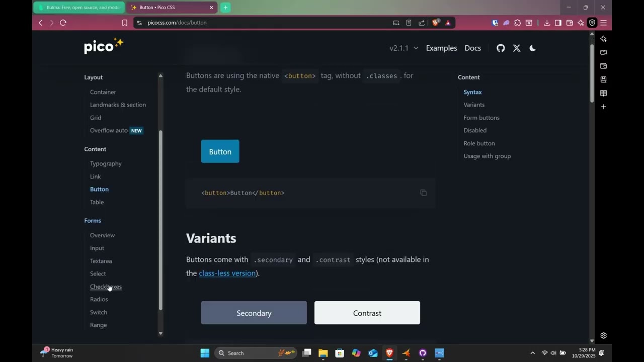Close the Pico CSS tab
The image size is (644, 362).
point(211,8)
